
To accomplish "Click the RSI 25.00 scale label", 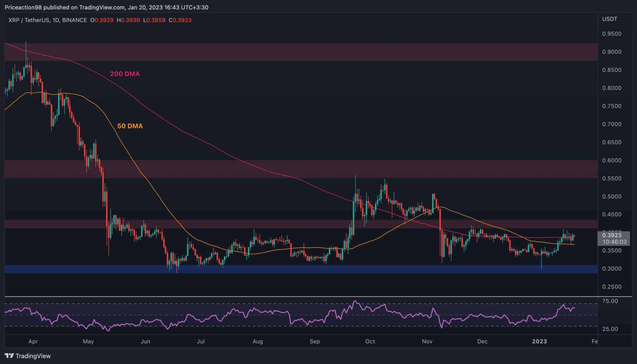I will (x=610, y=329).
